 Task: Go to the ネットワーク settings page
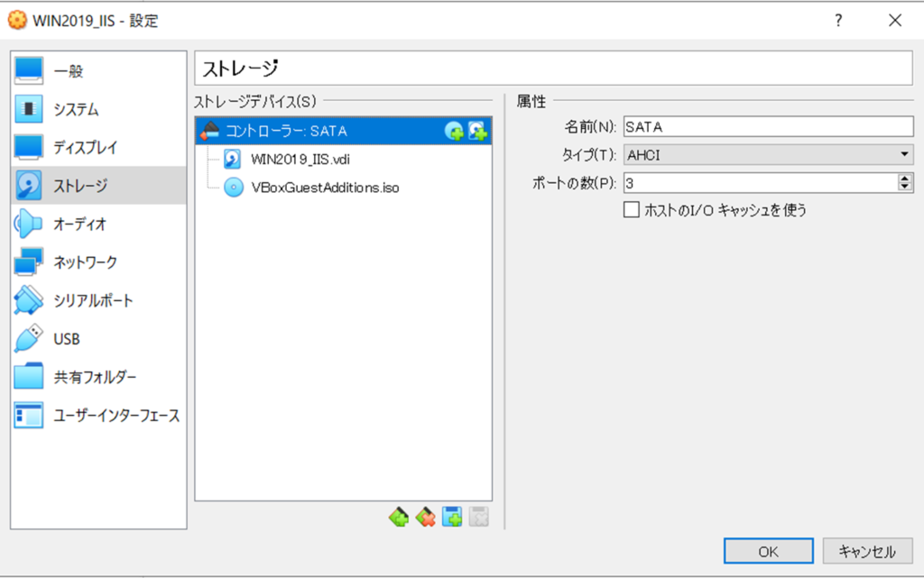click(x=85, y=262)
